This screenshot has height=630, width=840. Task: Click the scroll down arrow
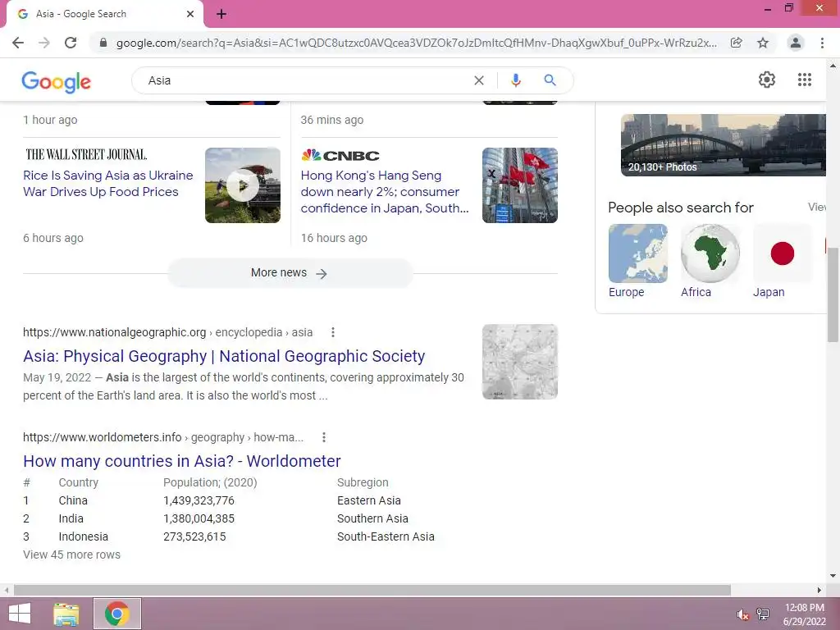tap(833, 576)
